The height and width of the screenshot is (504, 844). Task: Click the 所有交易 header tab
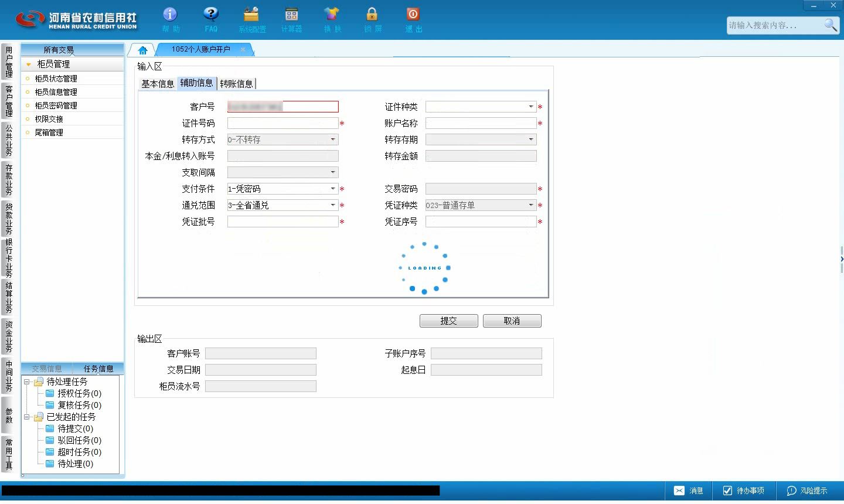(59, 50)
